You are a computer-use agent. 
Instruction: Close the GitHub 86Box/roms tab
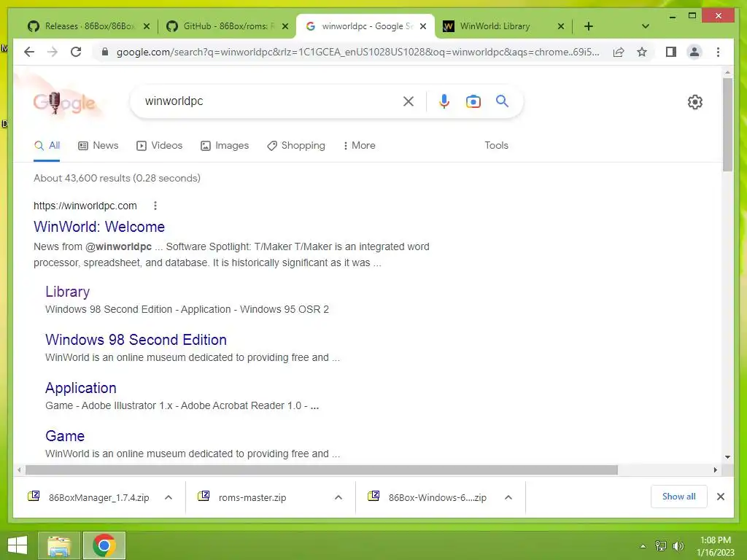click(285, 26)
